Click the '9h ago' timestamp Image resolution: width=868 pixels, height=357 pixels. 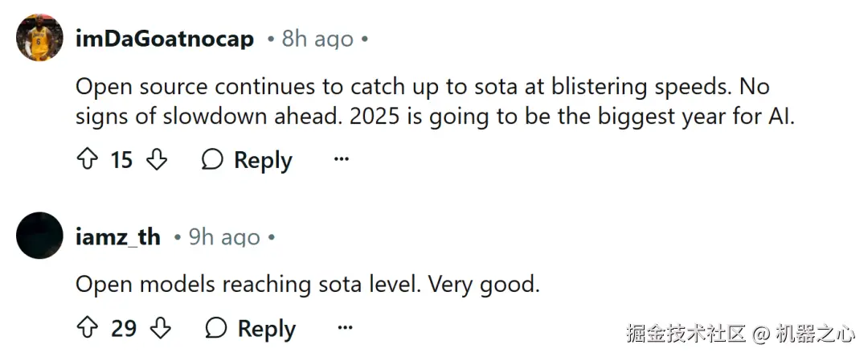(x=224, y=237)
